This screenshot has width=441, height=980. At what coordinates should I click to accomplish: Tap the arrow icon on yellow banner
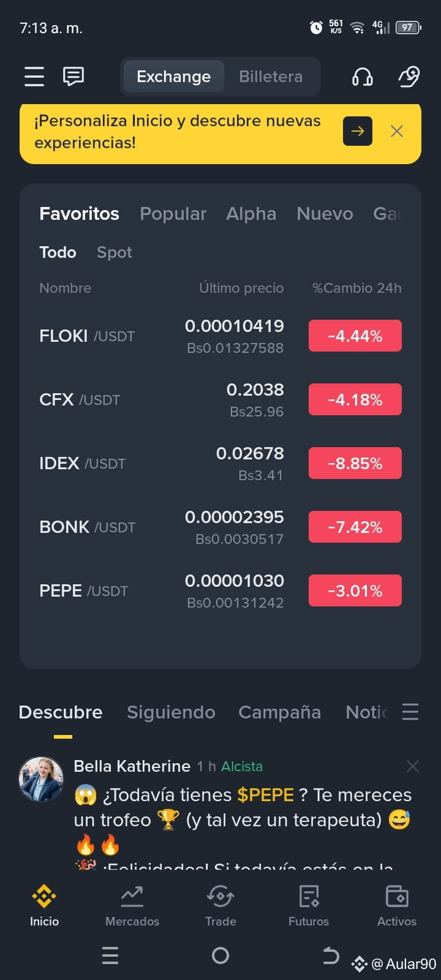click(x=358, y=131)
